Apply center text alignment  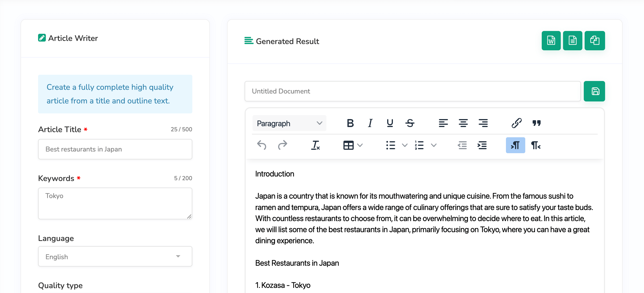click(x=463, y=123)
